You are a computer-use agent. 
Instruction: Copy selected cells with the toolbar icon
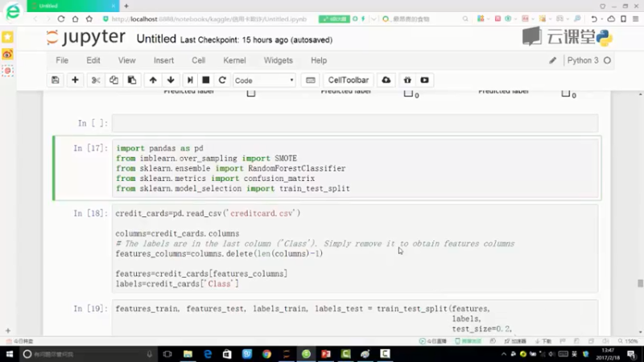click(x=114, y=80)
